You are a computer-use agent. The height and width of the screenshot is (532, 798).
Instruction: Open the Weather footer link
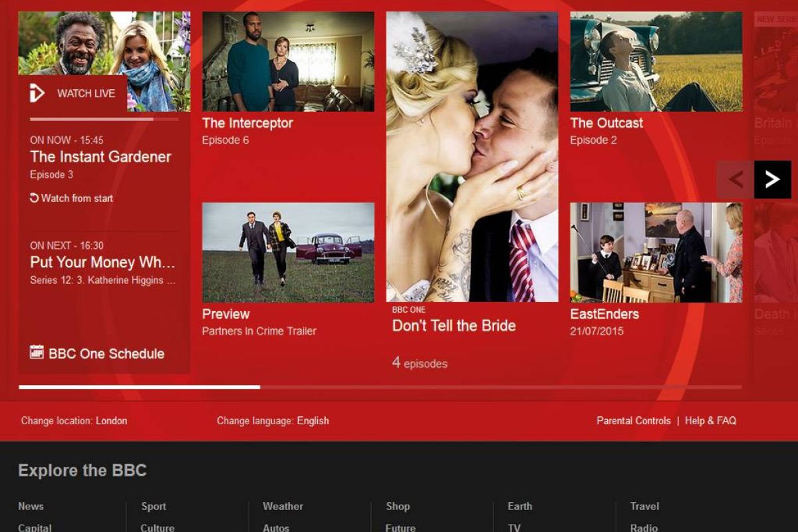(283, 506)
